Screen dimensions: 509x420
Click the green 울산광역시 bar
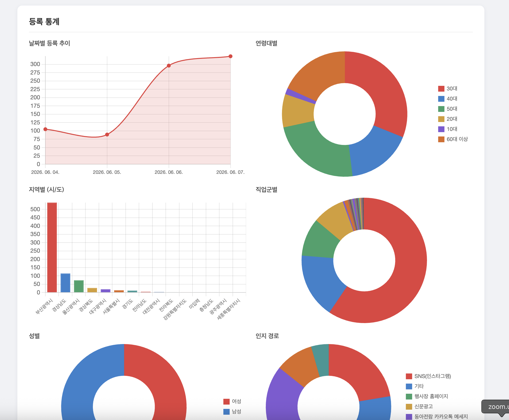(x=79, y=286)
